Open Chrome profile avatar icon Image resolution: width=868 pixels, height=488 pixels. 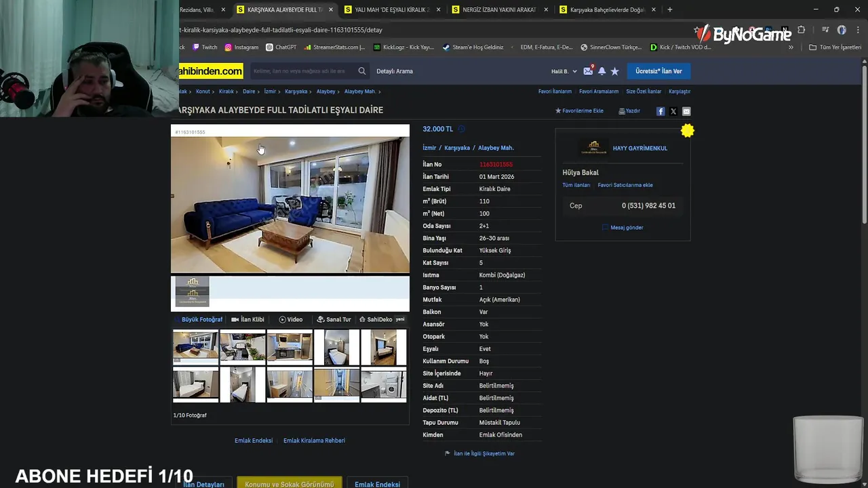[x=842, y=30]
